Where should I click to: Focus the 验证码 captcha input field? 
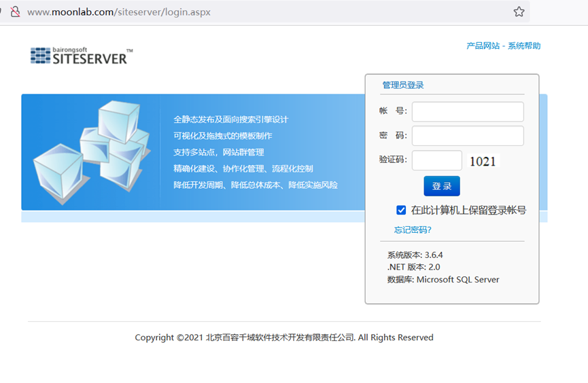(437, 160)
